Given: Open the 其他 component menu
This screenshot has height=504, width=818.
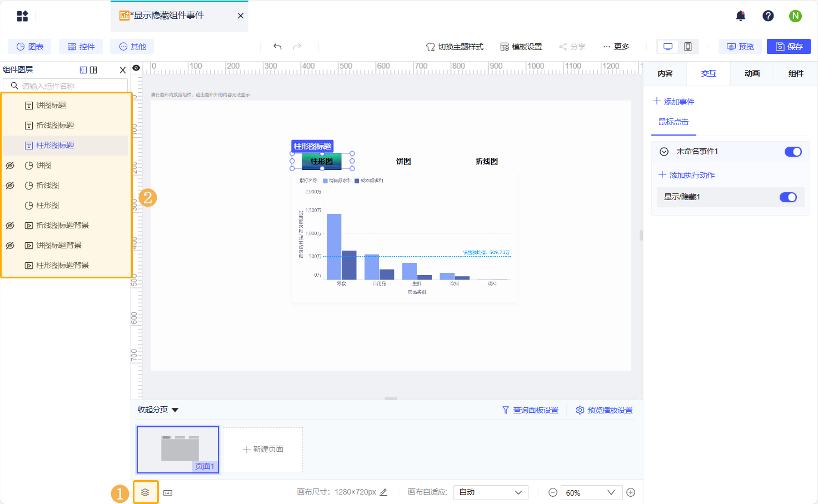Looking at the screenshot, I should click(x=132, y=47).
